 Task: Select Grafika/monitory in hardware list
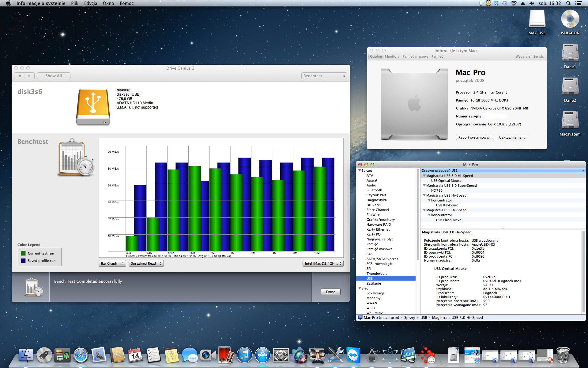point(381,220)
